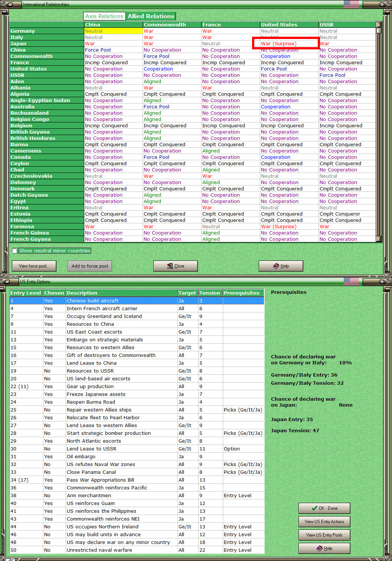This screenshot has width=392, height=561.
Task: Click the Description column header
Action: 122,293
